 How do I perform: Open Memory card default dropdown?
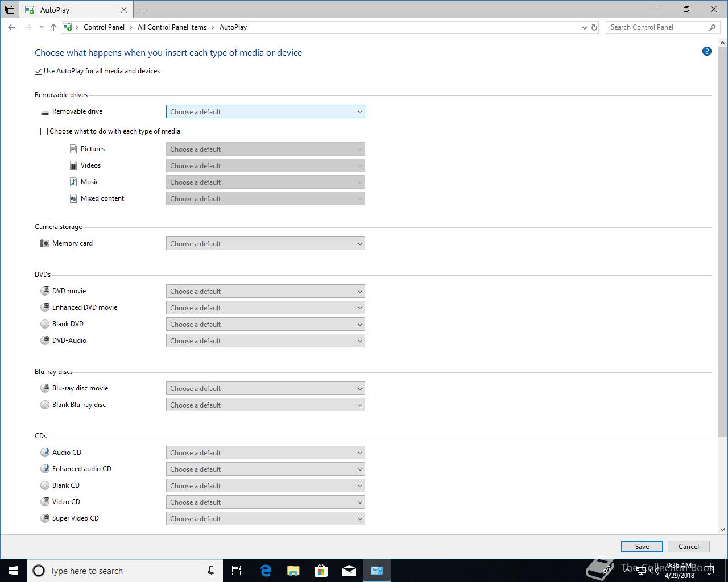[x=265, y=243]
